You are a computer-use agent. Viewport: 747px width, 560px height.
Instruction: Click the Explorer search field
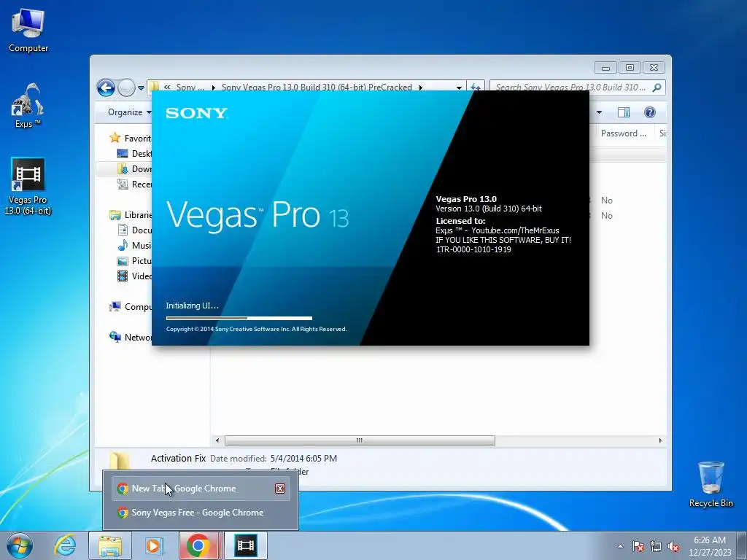pyautogui.click(x=572, y=87)
